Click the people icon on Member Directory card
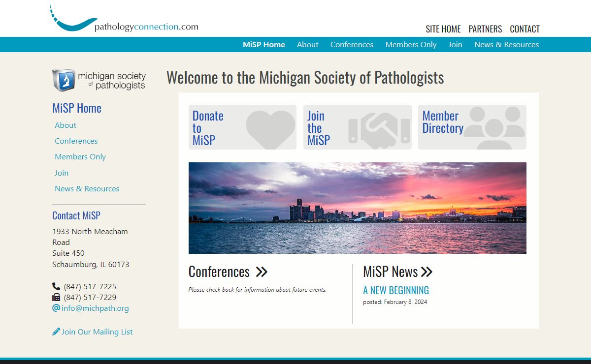Screen dimensions: 591x364 pyautogui.click(x=494, y=128)
